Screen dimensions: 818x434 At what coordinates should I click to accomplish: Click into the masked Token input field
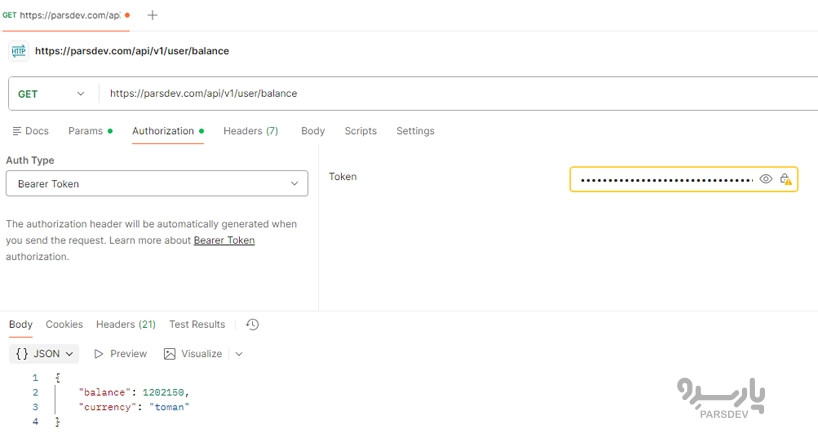[665, 179]
